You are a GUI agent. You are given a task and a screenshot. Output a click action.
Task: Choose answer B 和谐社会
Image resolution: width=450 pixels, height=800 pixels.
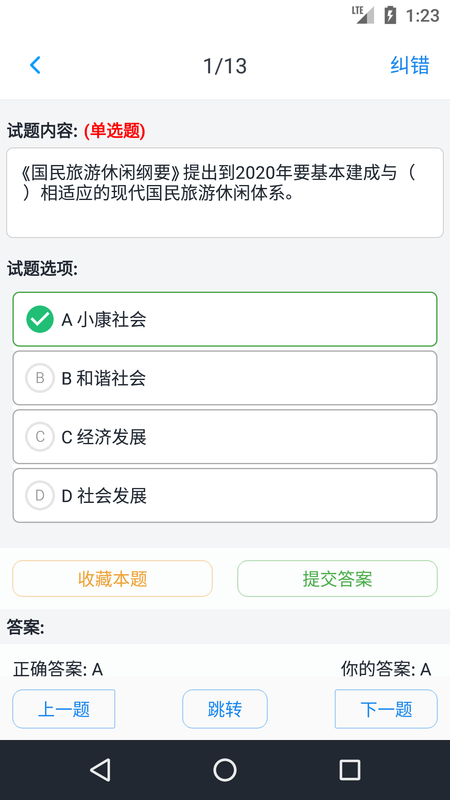[x=225, y=378]
